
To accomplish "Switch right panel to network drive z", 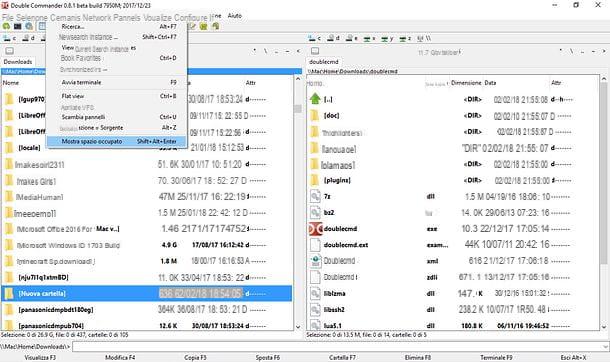I will click(405, 38).
